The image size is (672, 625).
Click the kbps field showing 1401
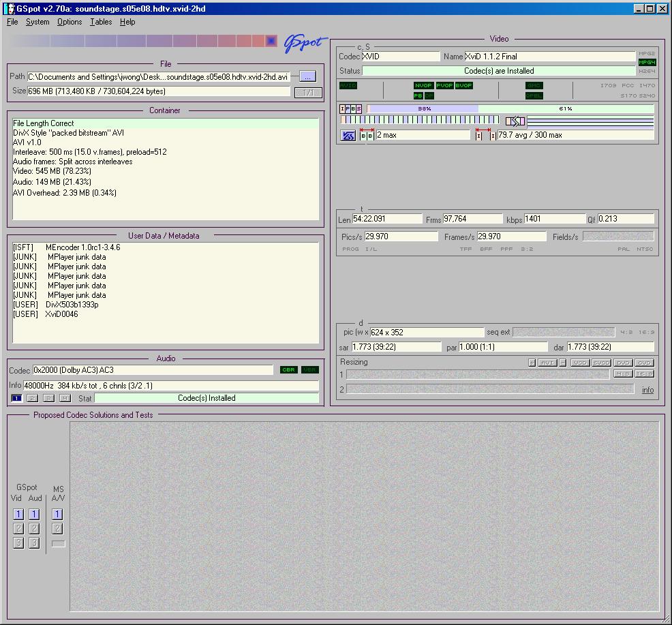[x=555, y=219]
